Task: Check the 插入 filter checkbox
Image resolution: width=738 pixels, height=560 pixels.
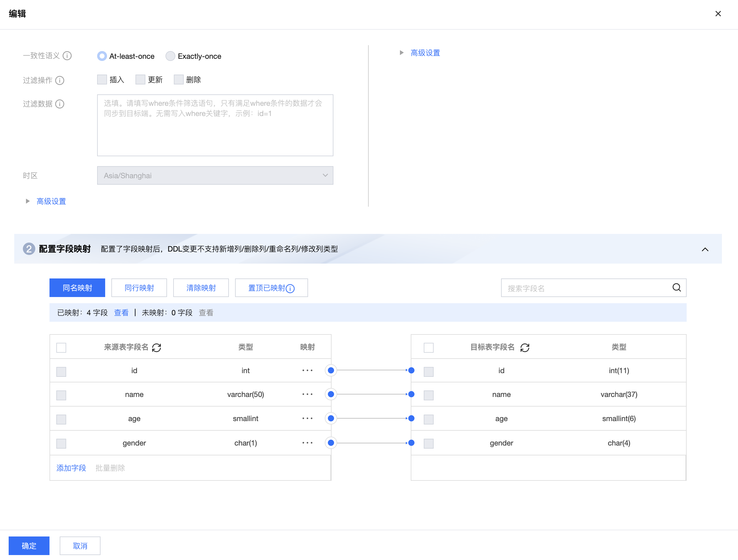Action: [x=102, y=80]
